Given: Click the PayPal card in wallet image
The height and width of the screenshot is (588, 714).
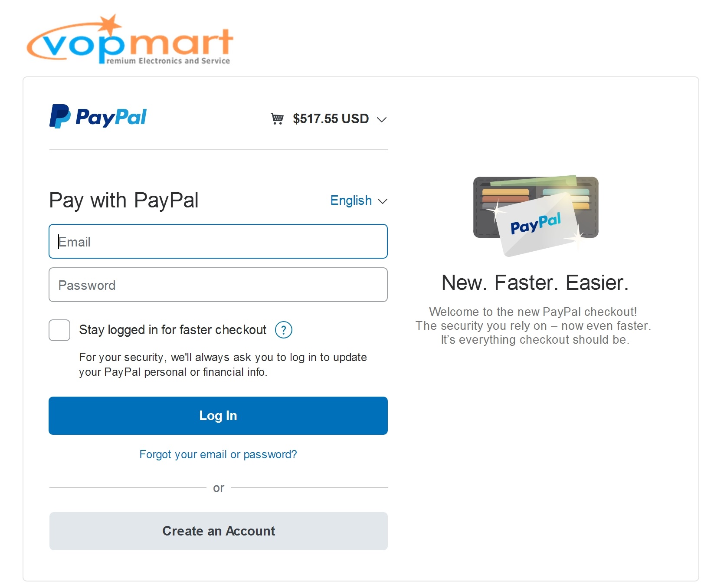Looking at the screenshot, I should pos(538,224).
